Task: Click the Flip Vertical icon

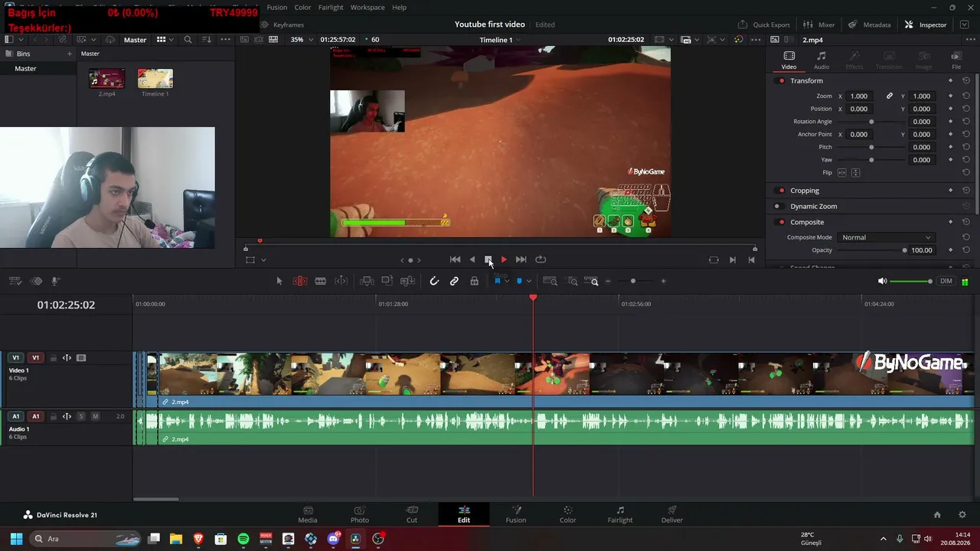Action: (x=856, y=173)
